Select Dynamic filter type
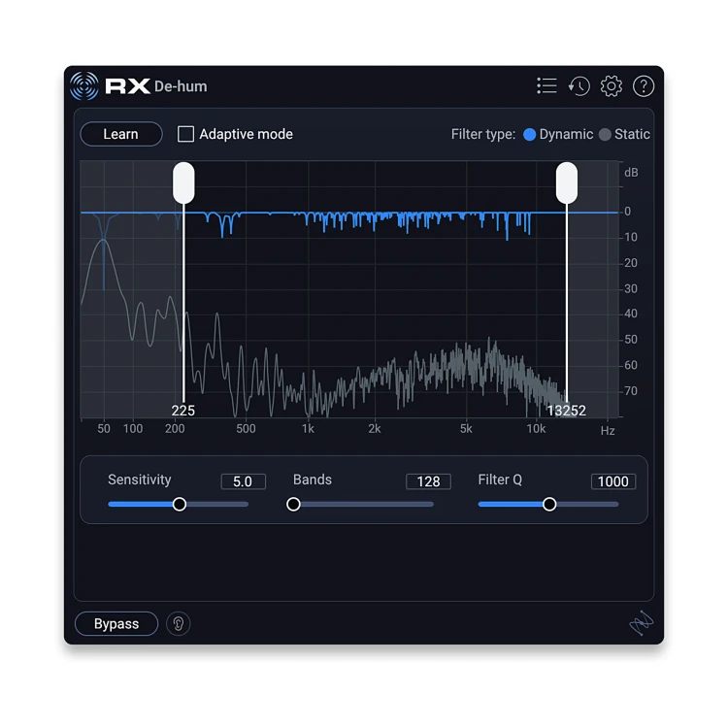 pos(529,134)
